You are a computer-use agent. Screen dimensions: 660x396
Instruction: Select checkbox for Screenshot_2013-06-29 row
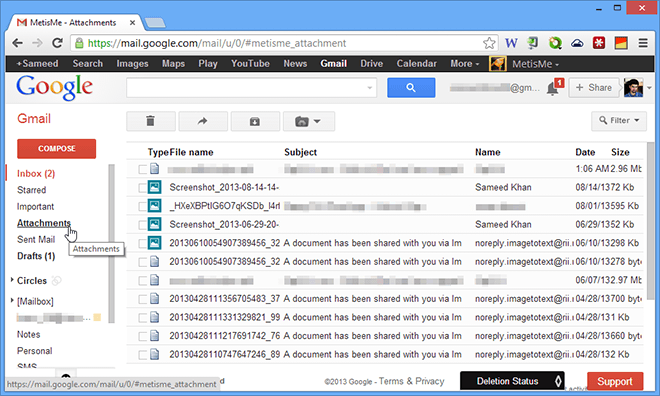tap(143, 225)
